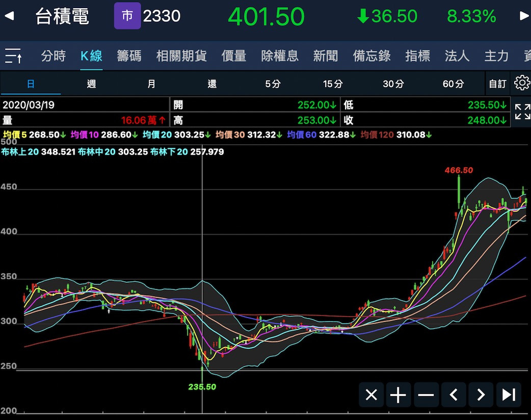The width and height of the screenshot is (531, 420).
Task: Open the 籌碼 tab
Action: coord(129,56)
